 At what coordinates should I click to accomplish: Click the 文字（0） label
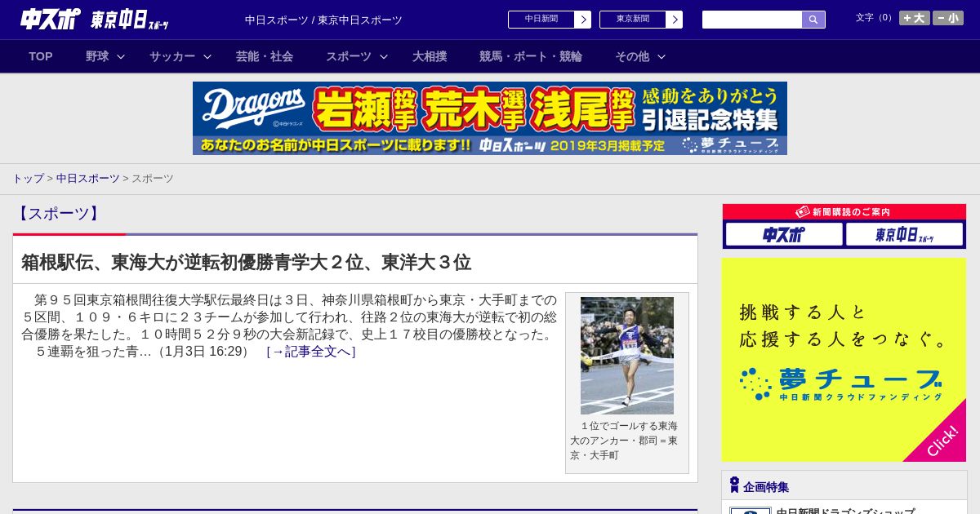coord(875,18)
